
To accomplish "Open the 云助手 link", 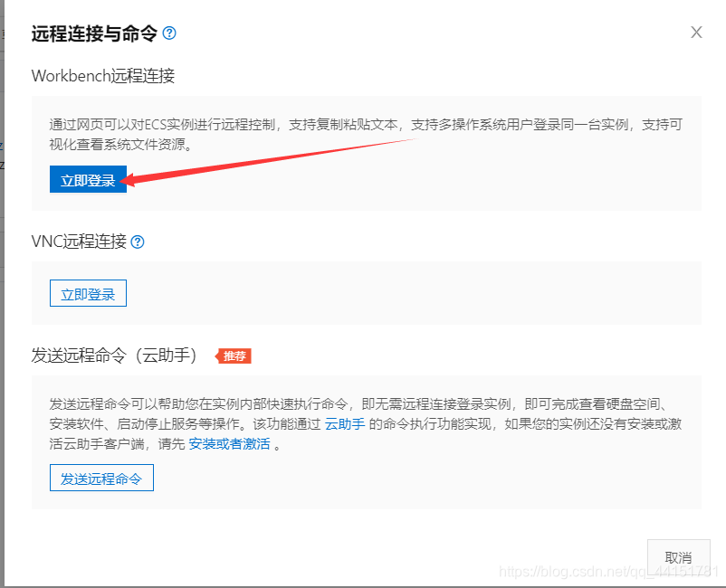I will pyautogui.click(x=345, y=424).
